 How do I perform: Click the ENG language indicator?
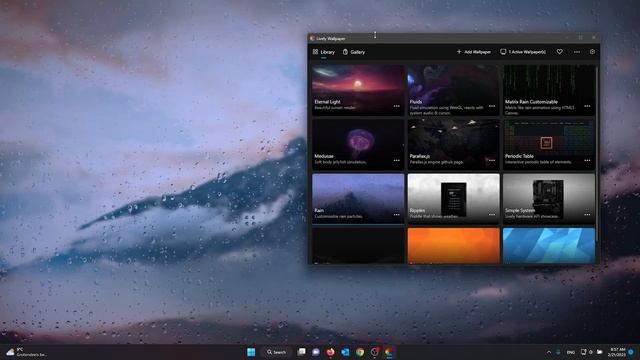(x=571, y=352)
